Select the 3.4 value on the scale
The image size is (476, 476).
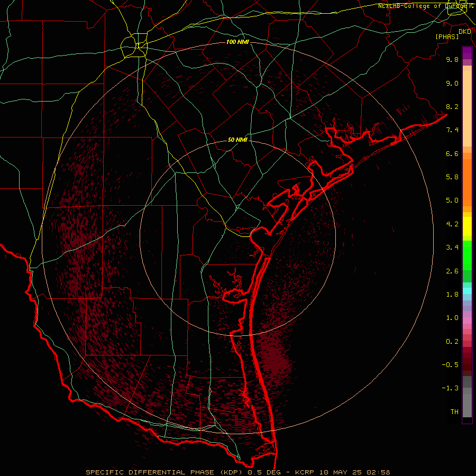click(x=452, y=248)
